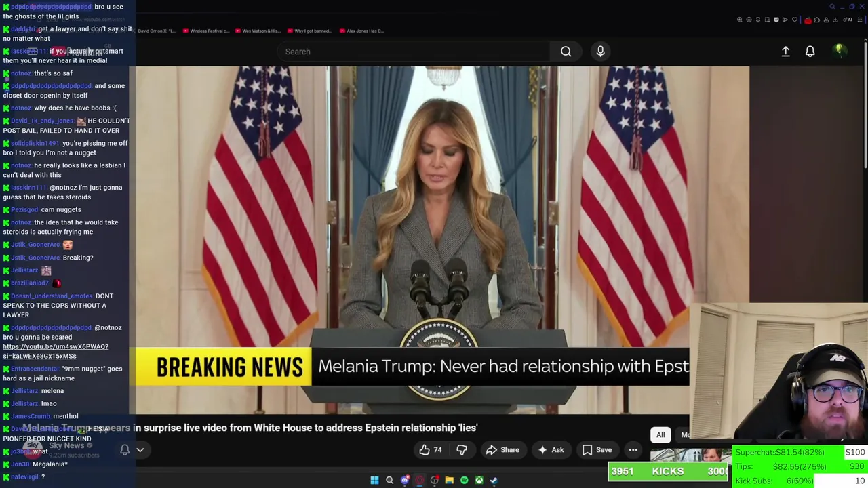Expand the subscription options chevron
Screen dimensions: 868x488
140,450
